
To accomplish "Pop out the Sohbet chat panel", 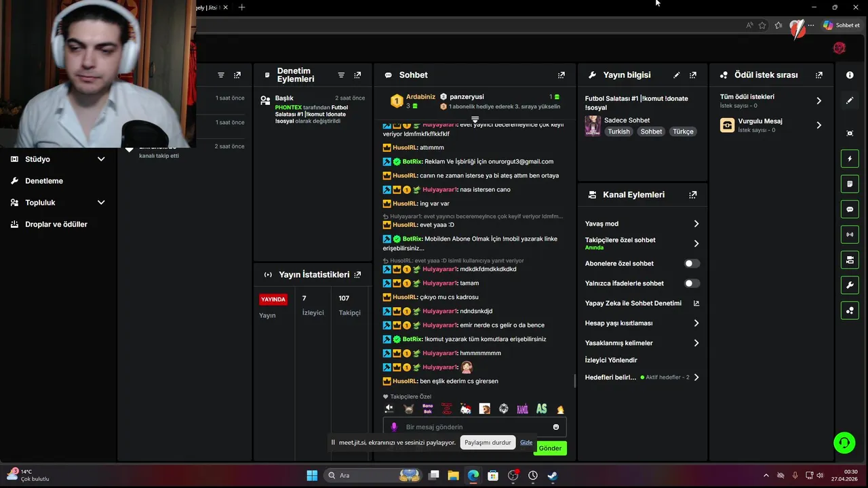I will click(x=561, y=75).
